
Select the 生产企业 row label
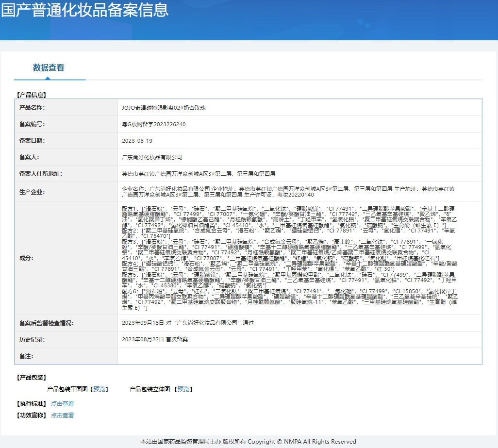[32, 192]
